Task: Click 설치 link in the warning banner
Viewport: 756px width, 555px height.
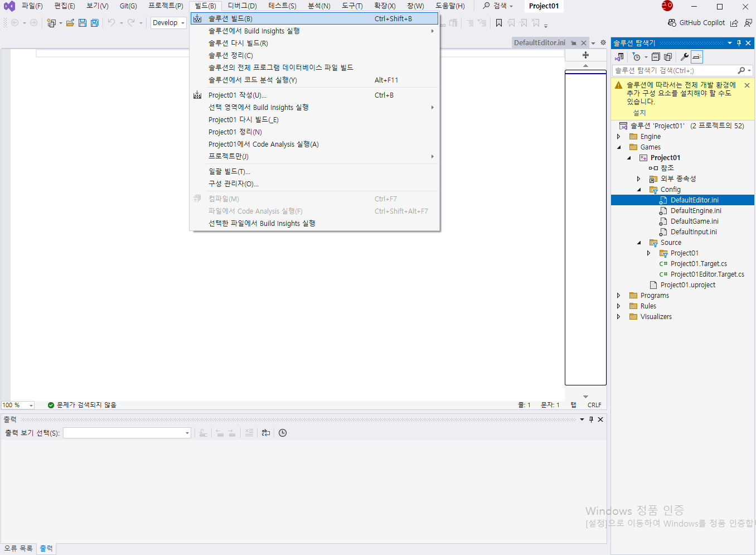Action: point(639,113)
